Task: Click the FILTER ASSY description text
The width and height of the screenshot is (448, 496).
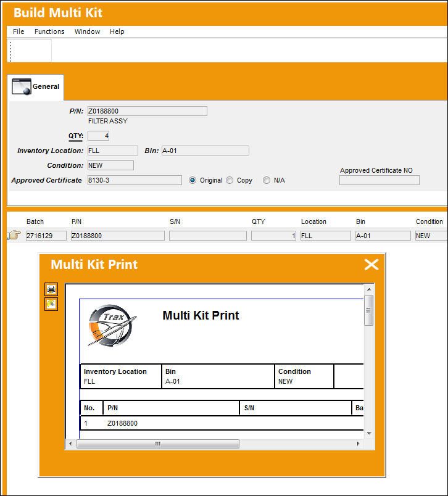Action: point(108,121)
